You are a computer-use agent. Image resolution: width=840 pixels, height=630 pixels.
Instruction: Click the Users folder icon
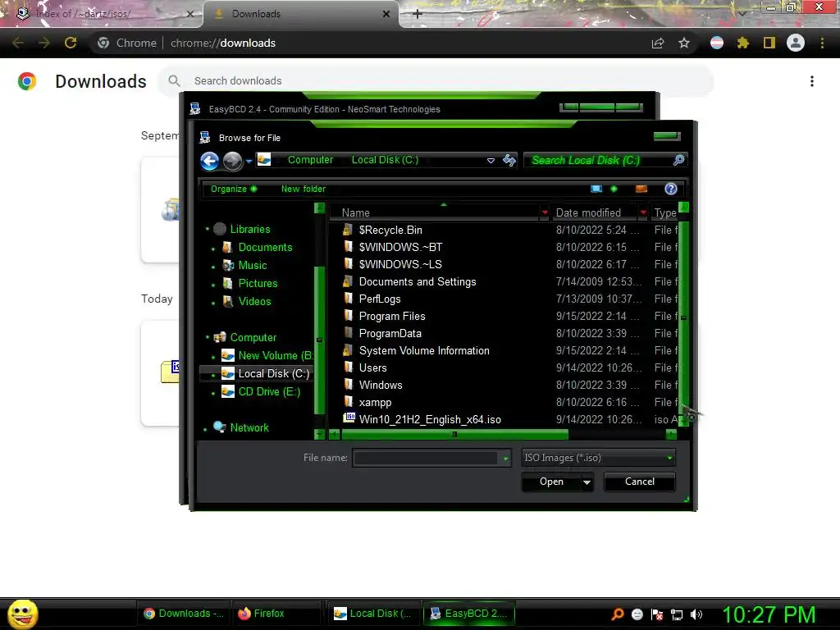point(349,367)
